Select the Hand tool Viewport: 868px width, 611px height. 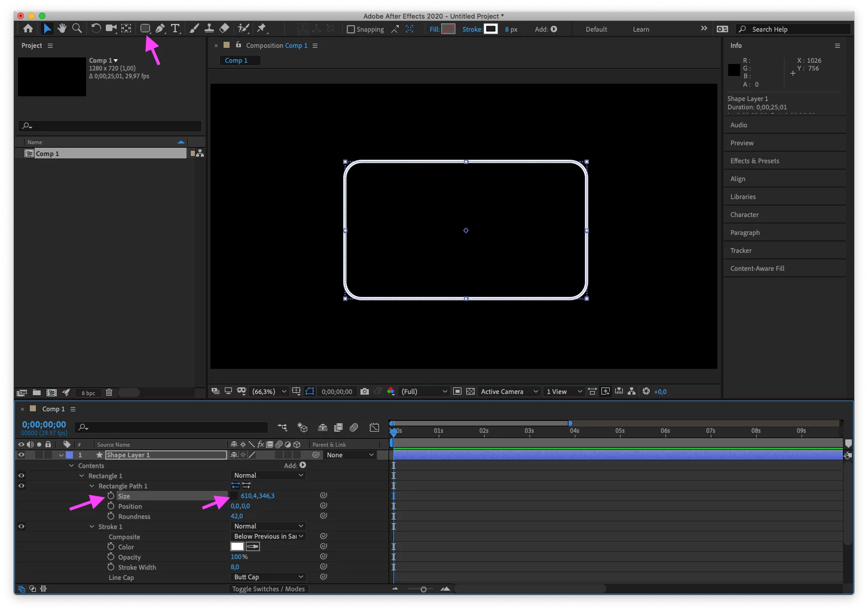coord(62,28)
